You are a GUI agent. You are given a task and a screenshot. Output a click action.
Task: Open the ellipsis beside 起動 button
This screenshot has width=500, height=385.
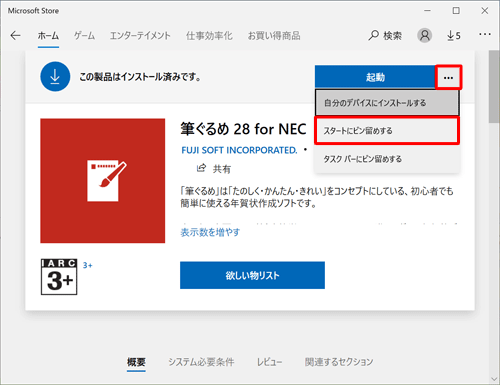pos(448,77)
